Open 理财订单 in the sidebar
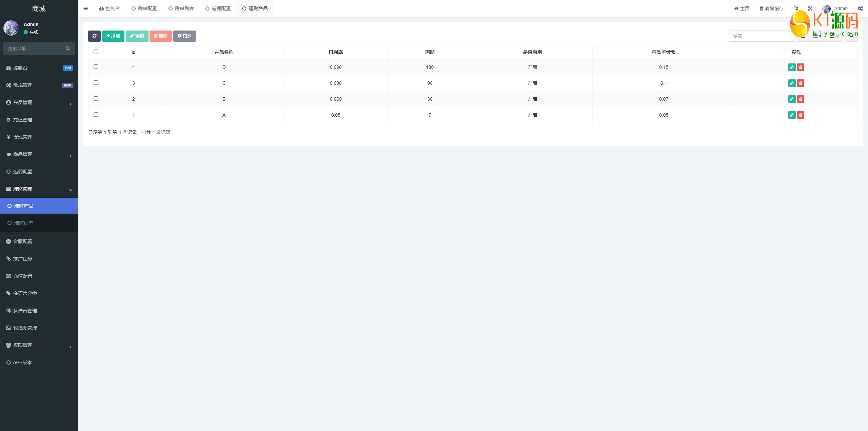 click(x=24, y=223)
